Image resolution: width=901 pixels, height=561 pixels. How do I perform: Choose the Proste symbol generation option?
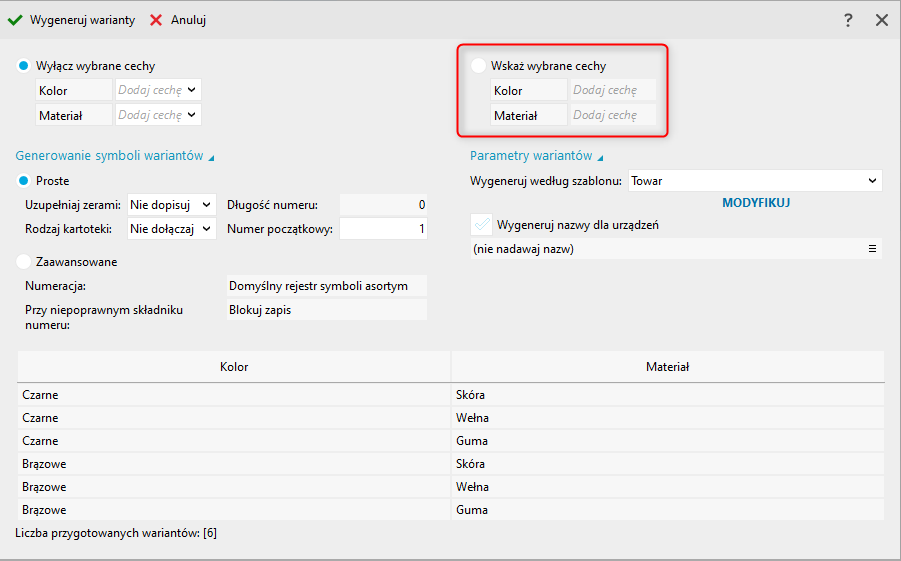(x=24, y=181)
